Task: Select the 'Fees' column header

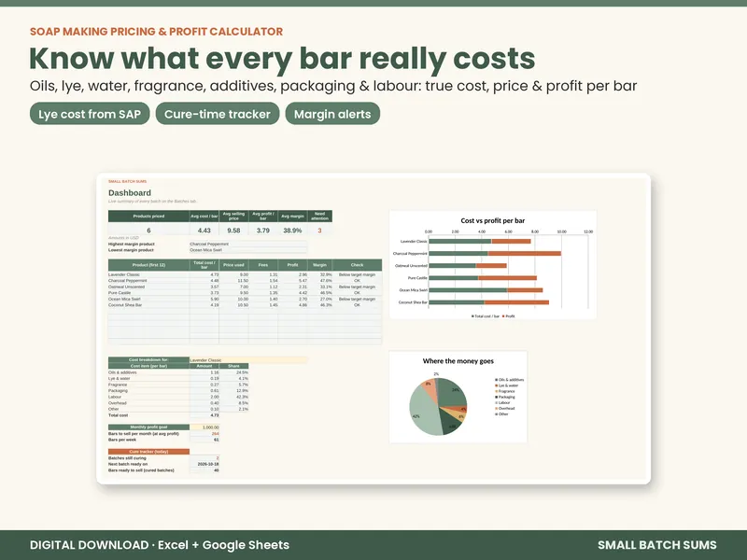Action: (263, 265)
